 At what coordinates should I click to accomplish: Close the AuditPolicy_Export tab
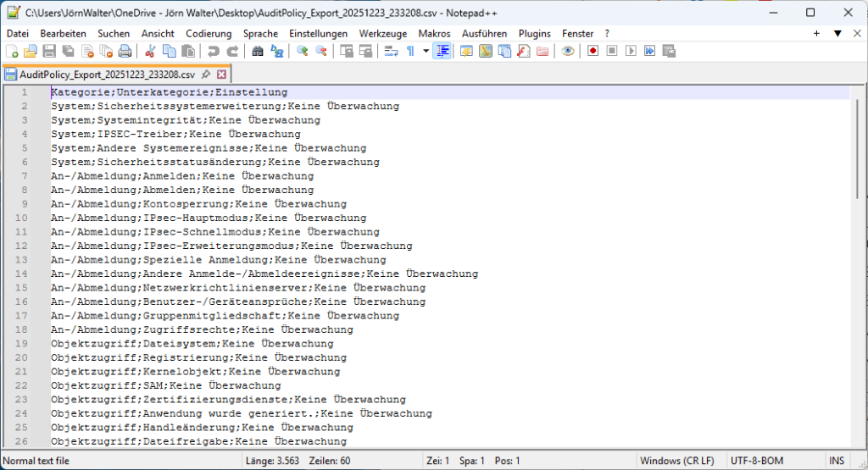[221, 75]
